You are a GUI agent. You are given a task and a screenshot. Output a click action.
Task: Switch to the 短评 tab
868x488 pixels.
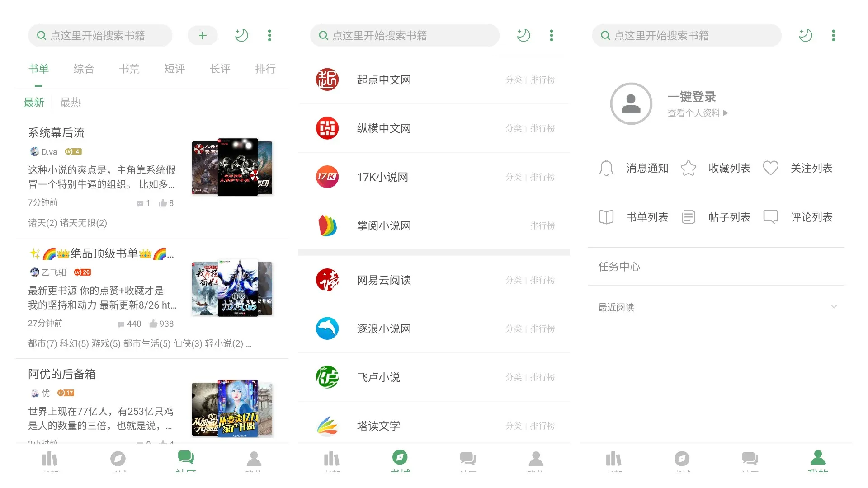point(174,69)
